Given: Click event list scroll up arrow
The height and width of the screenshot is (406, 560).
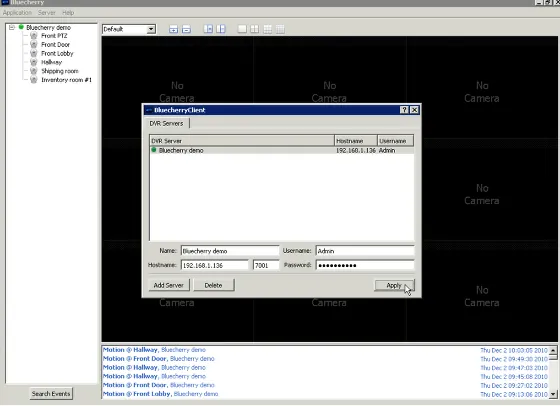Looking at the screenshot, I should 553,350.
